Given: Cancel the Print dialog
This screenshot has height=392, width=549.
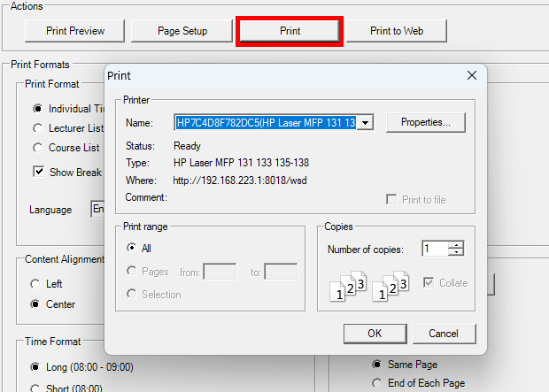Looking at the screenshot, I should (444, 334).
